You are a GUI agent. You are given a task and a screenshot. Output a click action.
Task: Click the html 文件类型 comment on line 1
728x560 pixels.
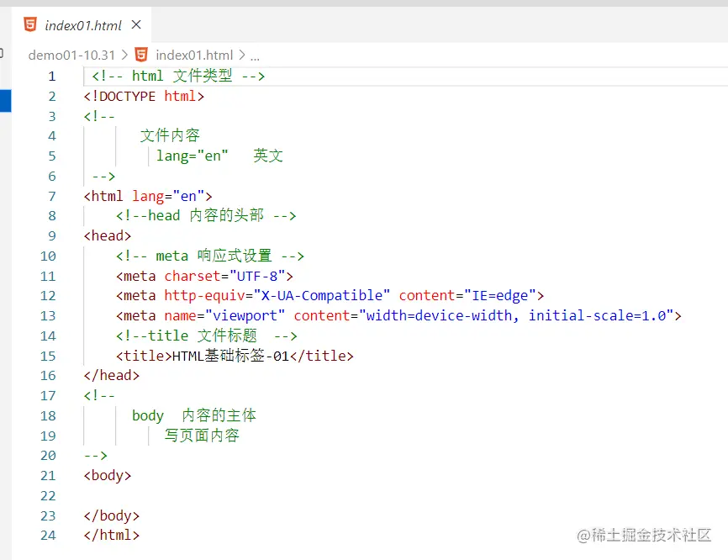pyautogui.click(x=178, y=77)
